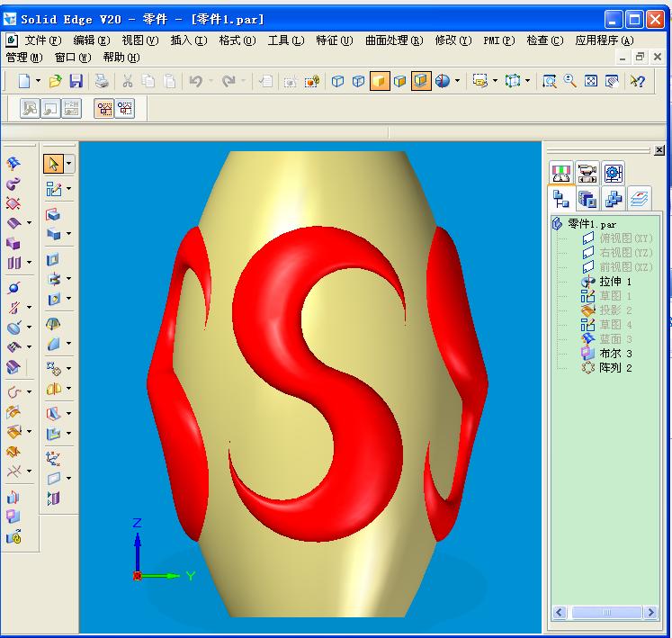This screenshot has width=672, height=638.
Task: Open the dropdown arrow beside New document
Action: [x=38, y=81]
